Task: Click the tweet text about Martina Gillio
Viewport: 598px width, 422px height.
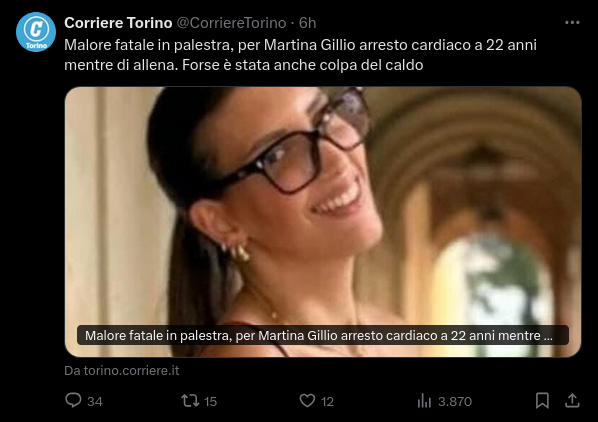Action: point(301,55)
